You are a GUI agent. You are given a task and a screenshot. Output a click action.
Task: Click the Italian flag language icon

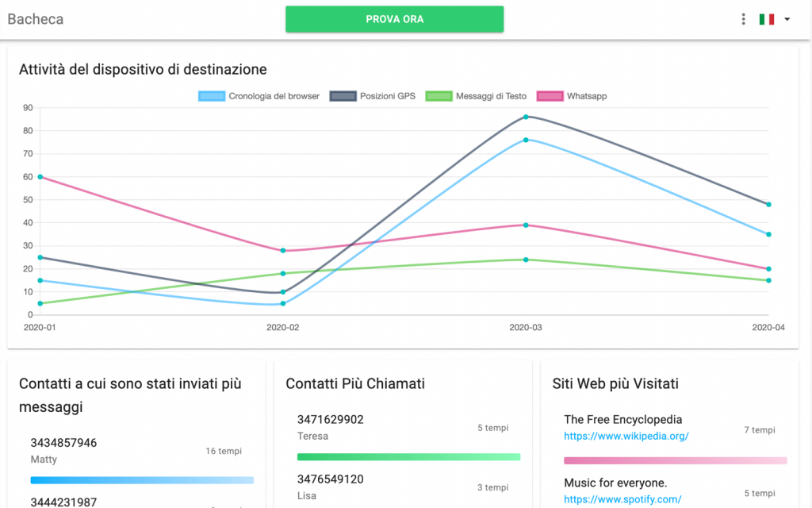tap(766, 19)
